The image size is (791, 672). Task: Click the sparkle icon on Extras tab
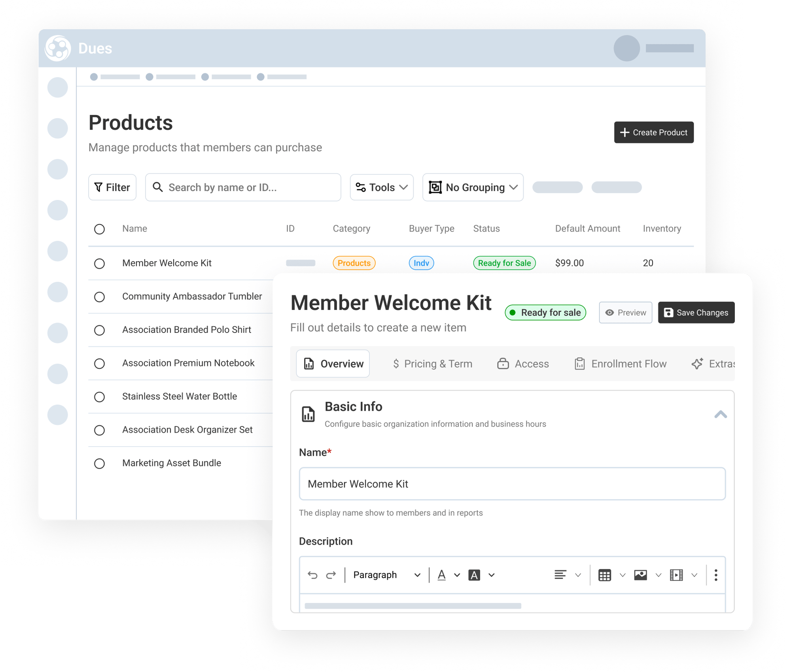point(697,363)
